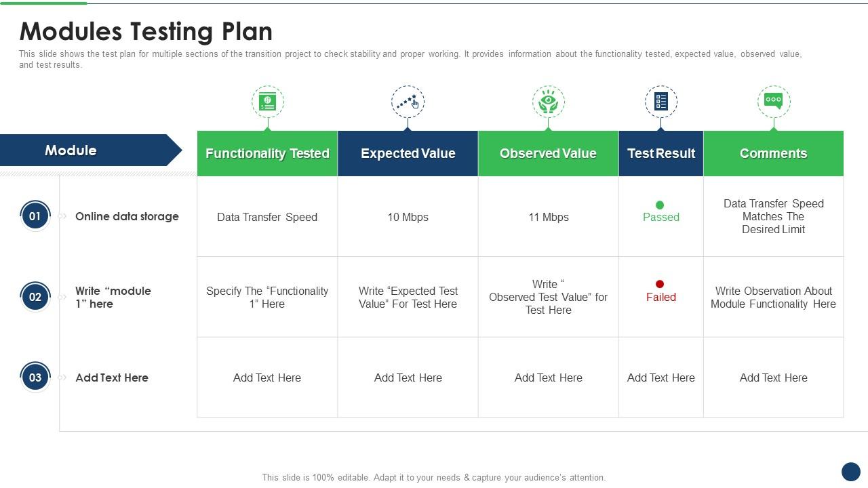The image size is (868, 488).
Task: Click the small arrow beside Write module 1
Action: pyautogui.click(x=62, y=297)
